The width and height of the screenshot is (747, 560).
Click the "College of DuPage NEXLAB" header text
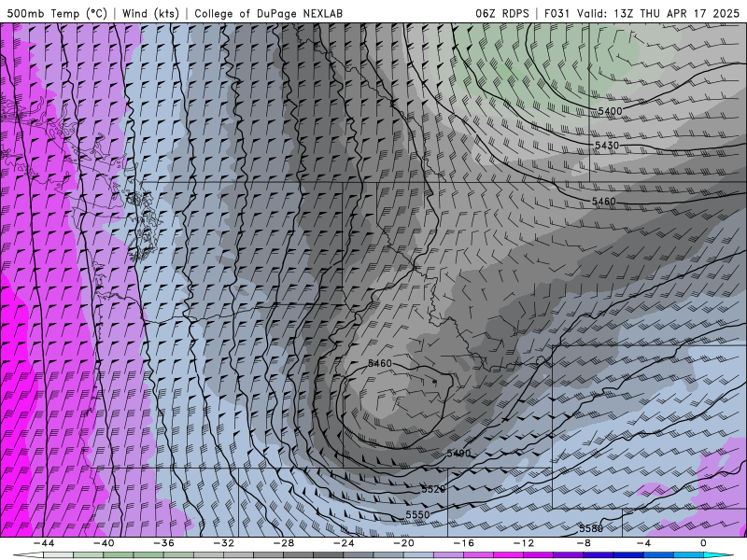[268, 13]
